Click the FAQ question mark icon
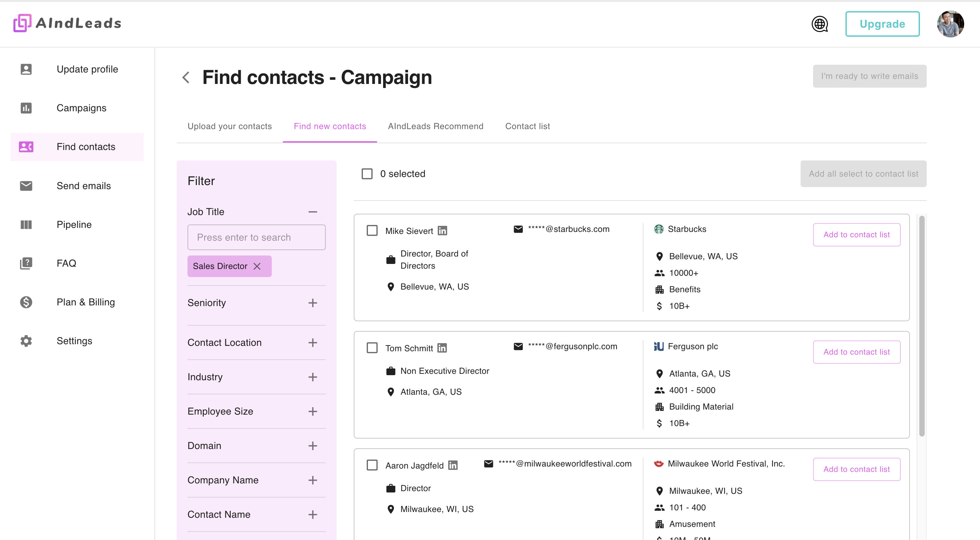This screenshot has height=540, width=980. point(26,263)
